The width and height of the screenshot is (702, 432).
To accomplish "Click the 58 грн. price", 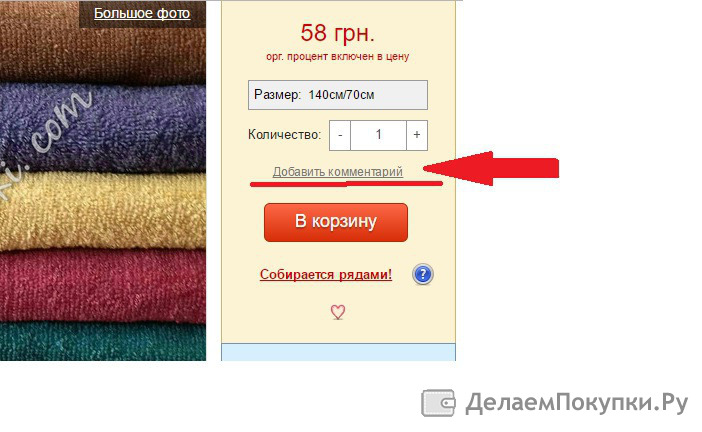I will (338, 33).
